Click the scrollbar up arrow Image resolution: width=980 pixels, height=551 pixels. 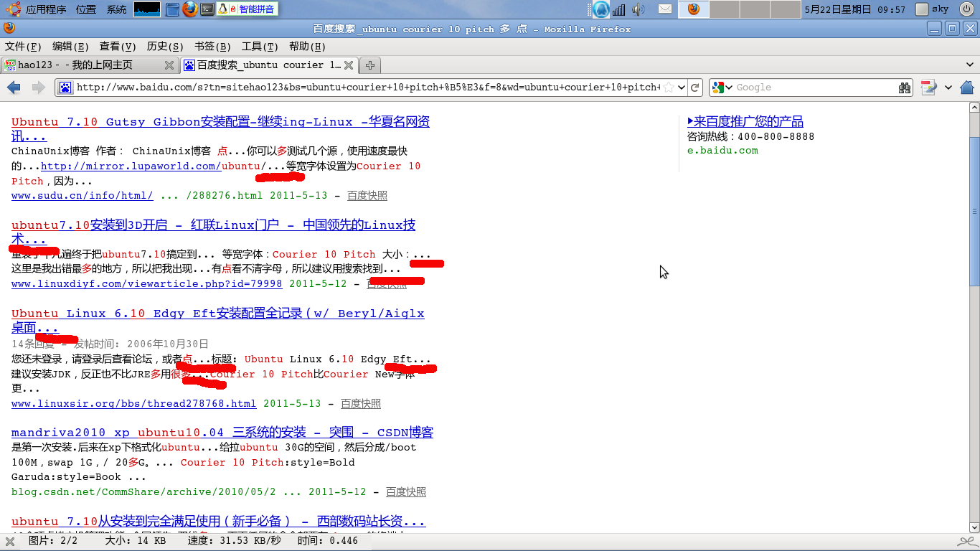(974, 108)
